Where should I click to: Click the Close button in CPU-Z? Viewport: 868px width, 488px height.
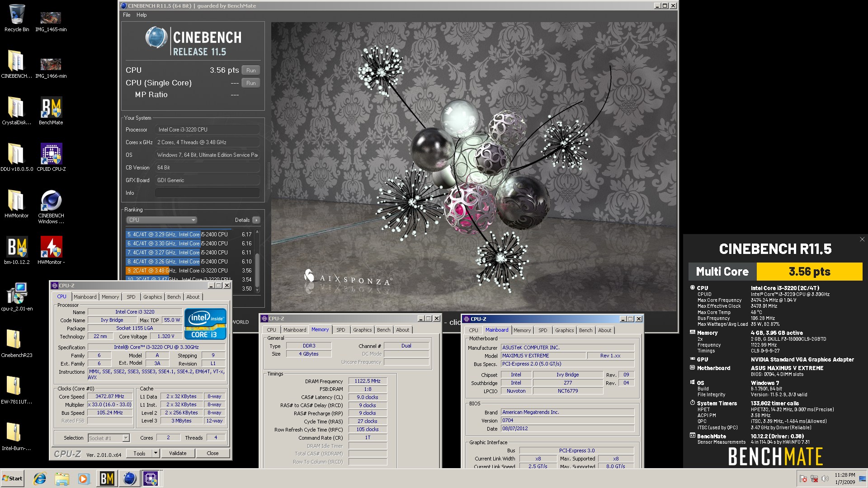point(212,453)
